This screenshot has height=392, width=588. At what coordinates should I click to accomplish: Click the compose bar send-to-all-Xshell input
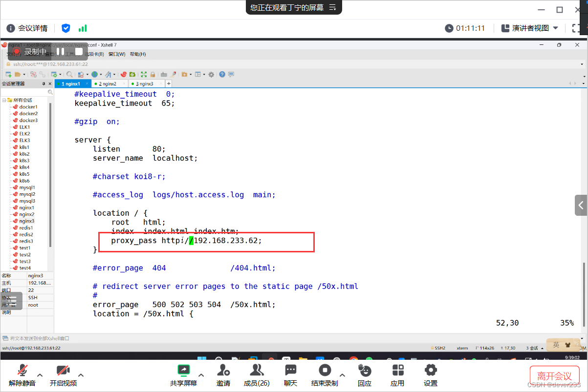[x=293, y=338]
